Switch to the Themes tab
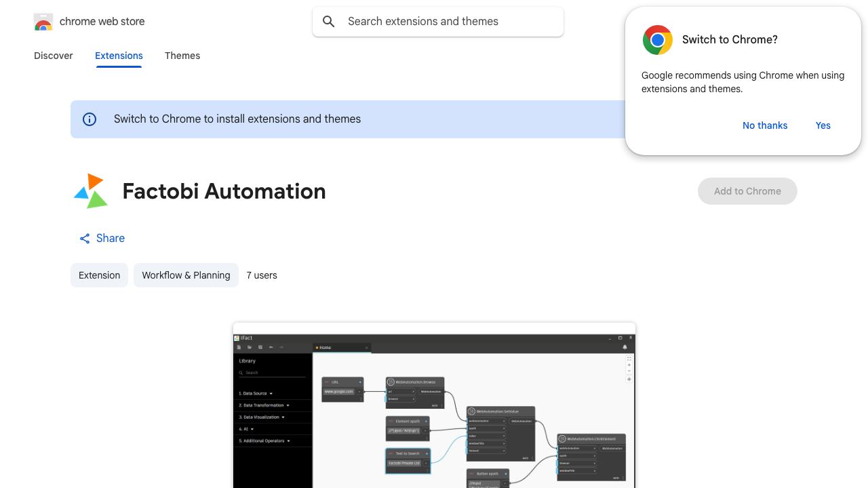868x488 pixels. pyautogui.click(x=182, y=56)
